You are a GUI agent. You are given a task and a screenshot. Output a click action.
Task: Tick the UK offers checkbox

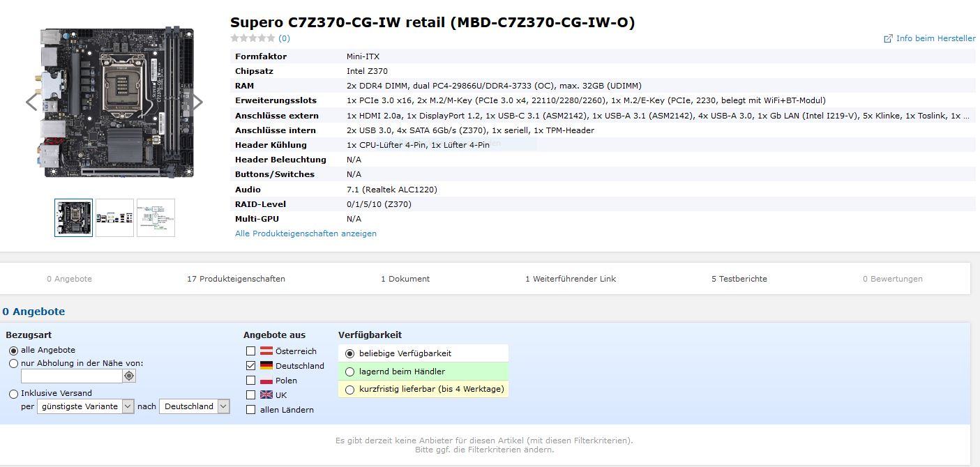(250, 395)
